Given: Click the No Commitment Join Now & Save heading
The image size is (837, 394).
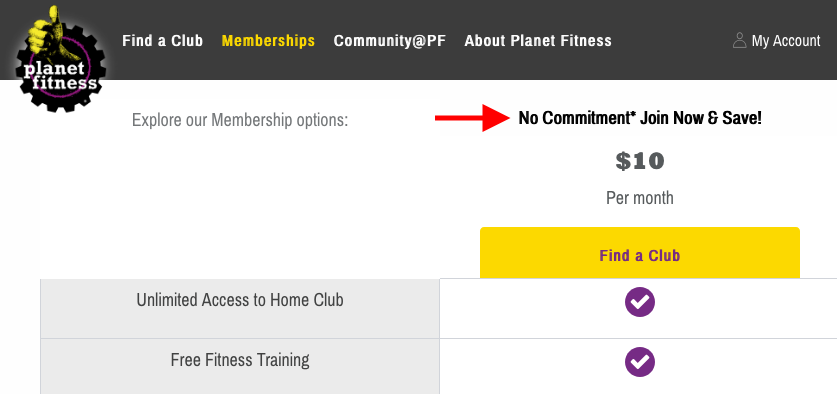Looking at the screenshot, I should click(x=639, y=119).
